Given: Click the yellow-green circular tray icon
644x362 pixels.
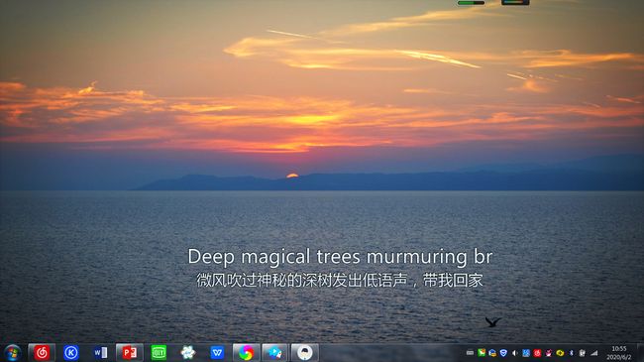Looking at the screenshot, I should pos(560,353).
